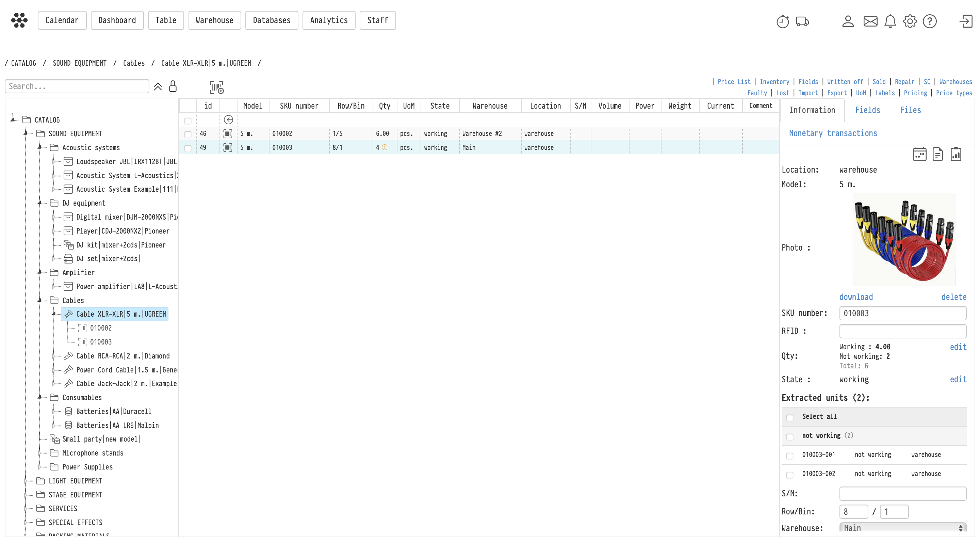
Task: Click the collapse-all double chevron icon
Action: [x=158, y=87]
